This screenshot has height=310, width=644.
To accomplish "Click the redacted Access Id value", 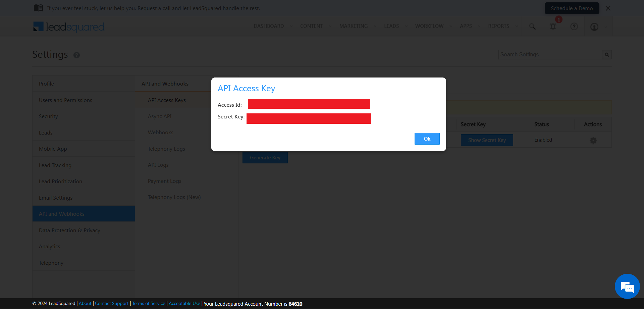I will [x=309, y=104].
